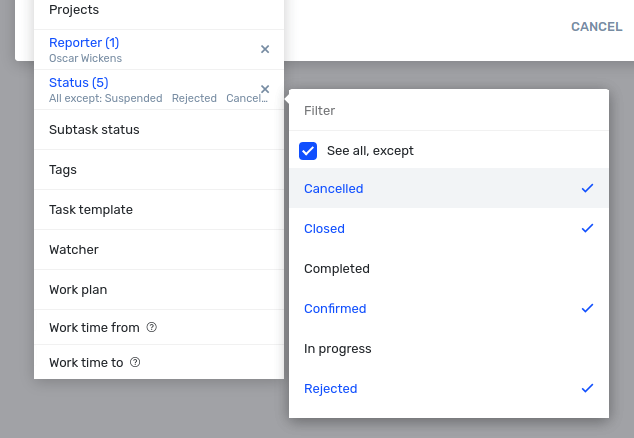634x438 pixels.
Task: Expand the Watcher filter
Action: pos(159,250)
